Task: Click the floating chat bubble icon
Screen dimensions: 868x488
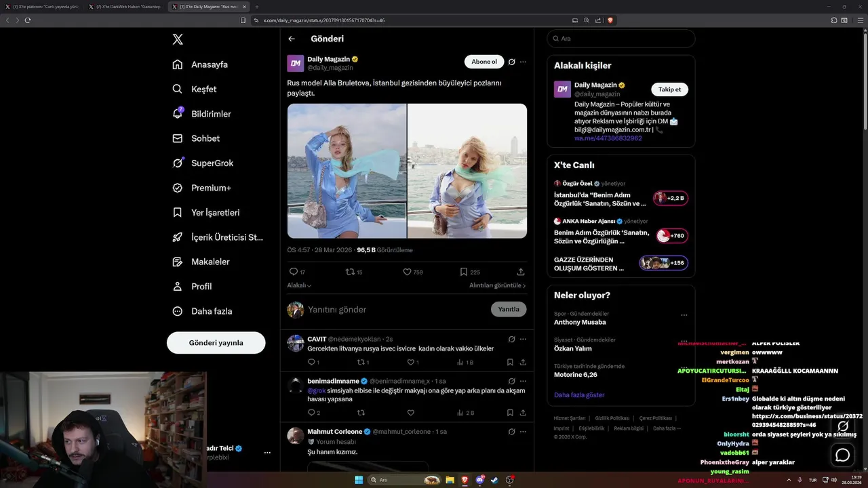Action: 843,455
